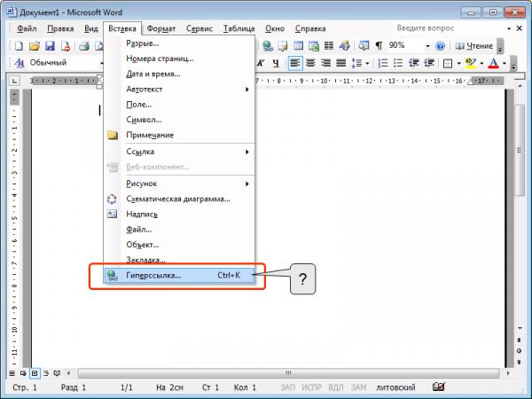Click in the Введите вопрос help field
The width and height of the screenshot is (532, 399).
click(x=451, y=28)
